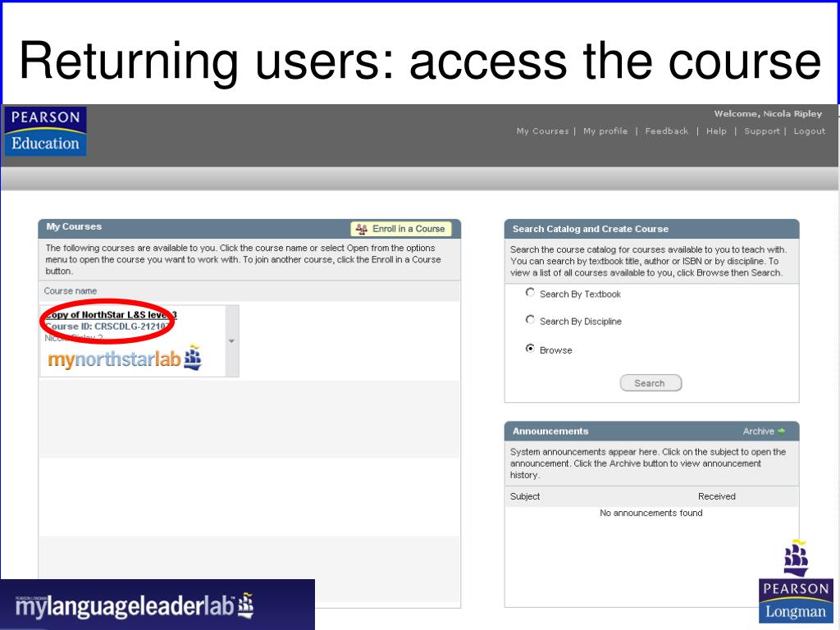Click the Enroll in a Course button
Viewport: 840px width, 630px height.
coord(400,229)
